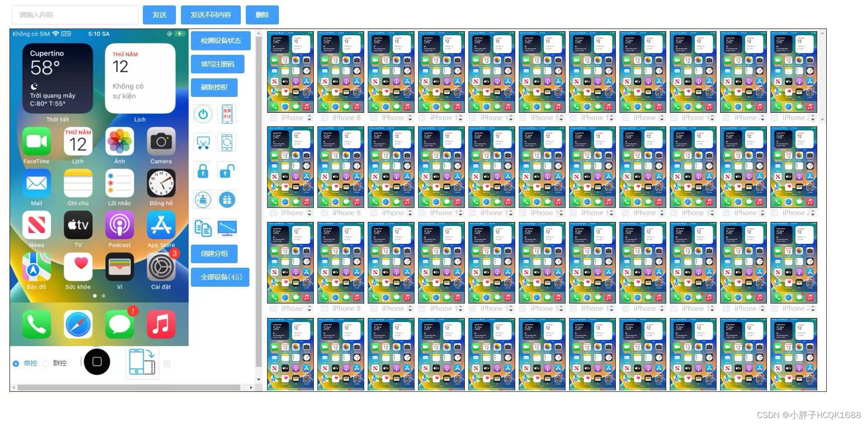
Task: Select iPhone 8 thumbnail in second row
Action: [341, 167]
